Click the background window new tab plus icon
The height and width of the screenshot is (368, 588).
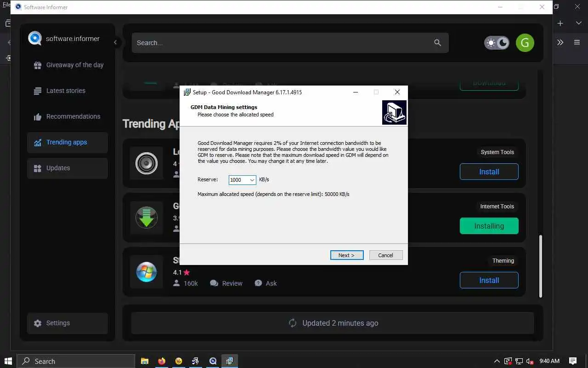tap(560, 23)
